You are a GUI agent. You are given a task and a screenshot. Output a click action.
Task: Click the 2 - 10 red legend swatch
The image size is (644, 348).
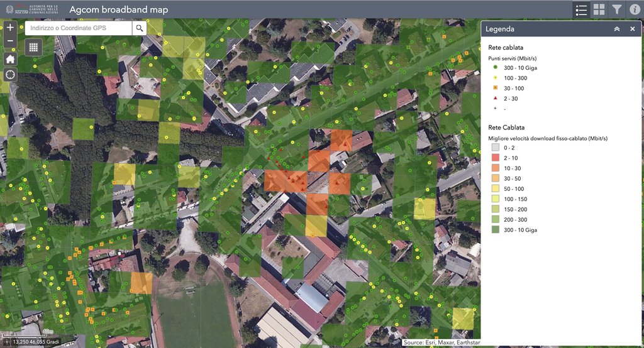click(x=495, y=158)
